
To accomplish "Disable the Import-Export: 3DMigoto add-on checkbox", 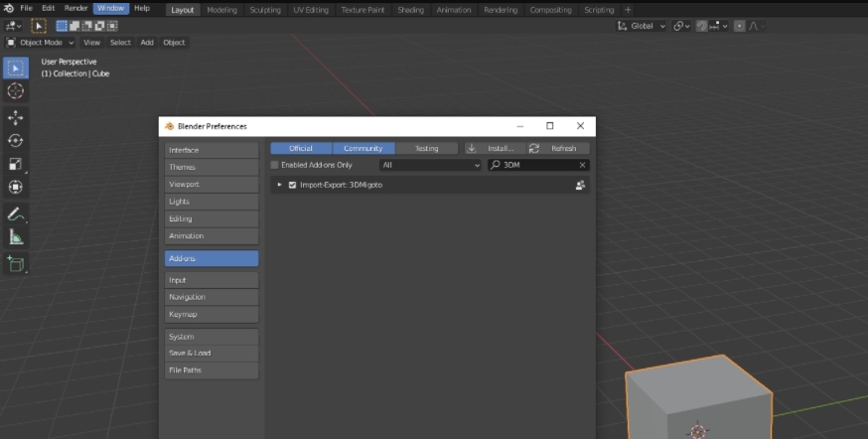I will pos(292,185).
